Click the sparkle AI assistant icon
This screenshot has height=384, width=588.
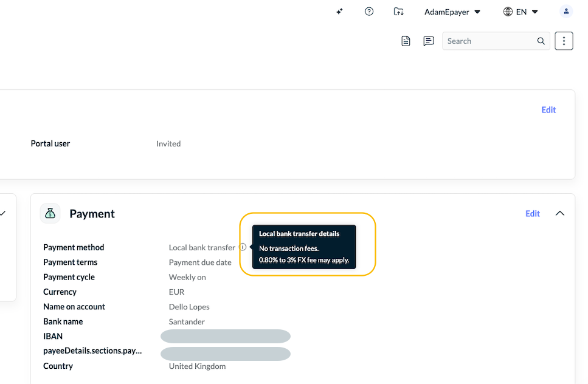pos(339,12)
